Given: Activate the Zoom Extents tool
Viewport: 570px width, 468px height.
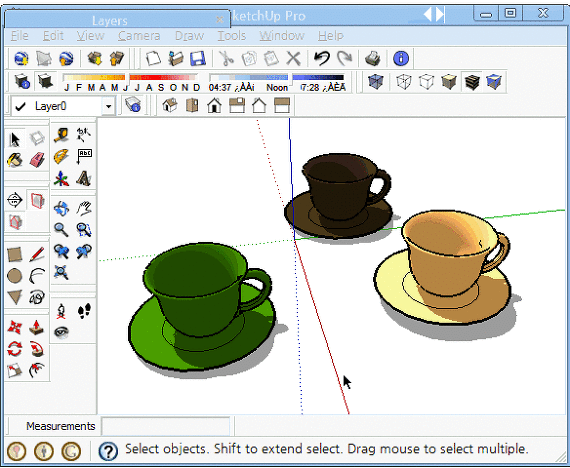Looking at the screenshot, I should tap(61, 272).
